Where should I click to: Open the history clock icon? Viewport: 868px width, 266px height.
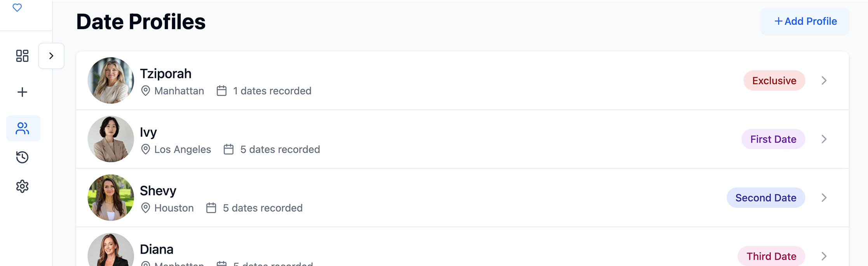pyautogui.click(x=22, y=157)
